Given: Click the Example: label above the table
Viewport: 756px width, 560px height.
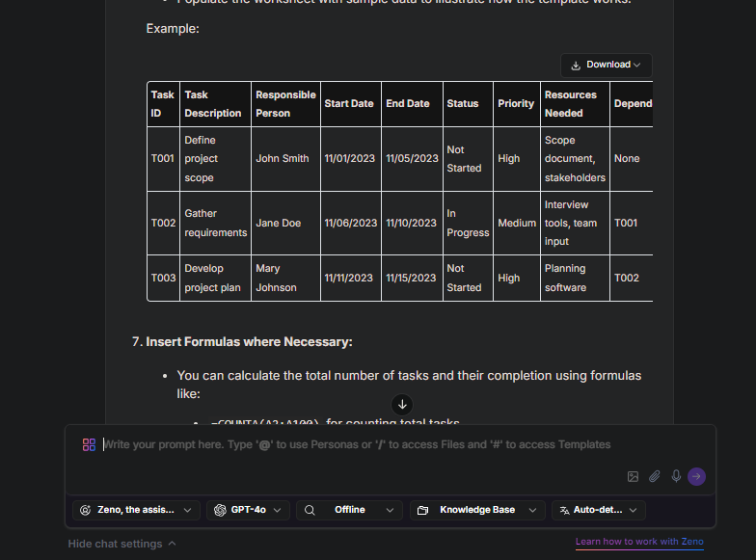Looking at the screenshot, I should click(x=173, y=29).
